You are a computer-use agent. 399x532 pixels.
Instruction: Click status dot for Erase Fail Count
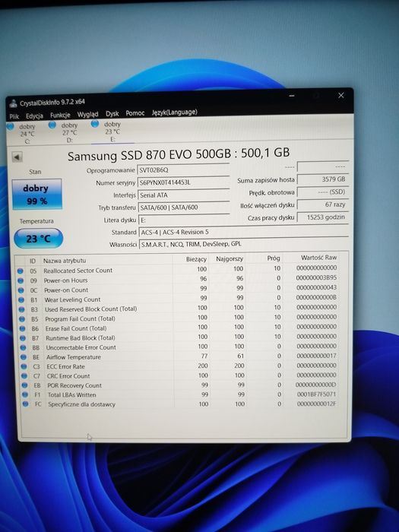22,329
